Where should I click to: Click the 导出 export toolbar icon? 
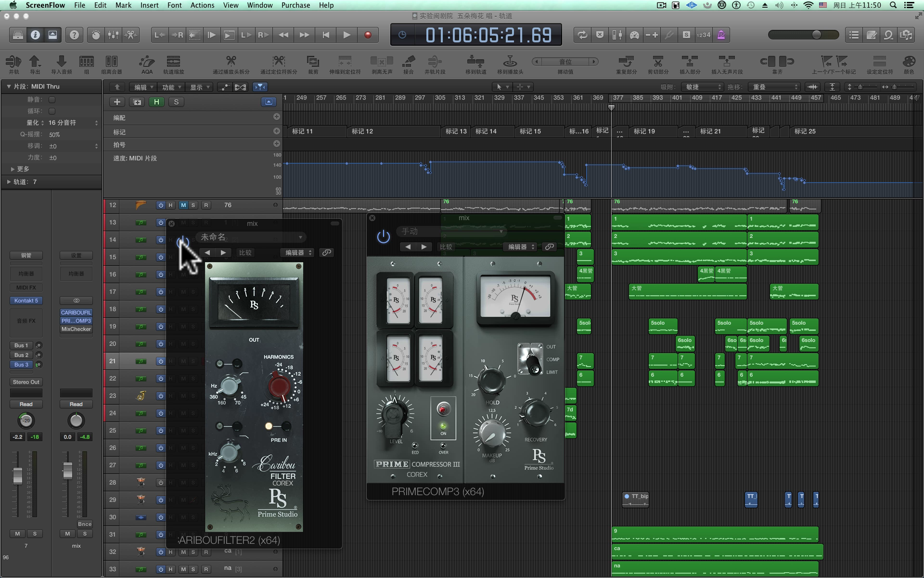coord(35,65)
